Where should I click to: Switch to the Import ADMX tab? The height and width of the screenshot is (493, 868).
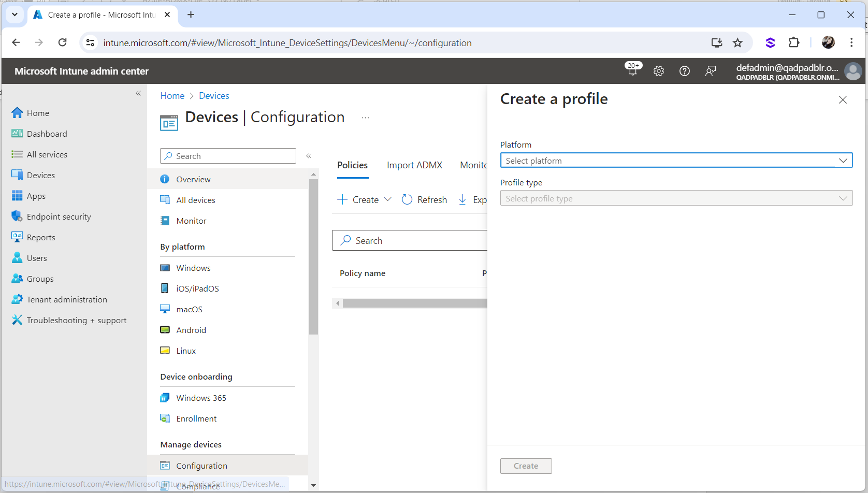414,165
